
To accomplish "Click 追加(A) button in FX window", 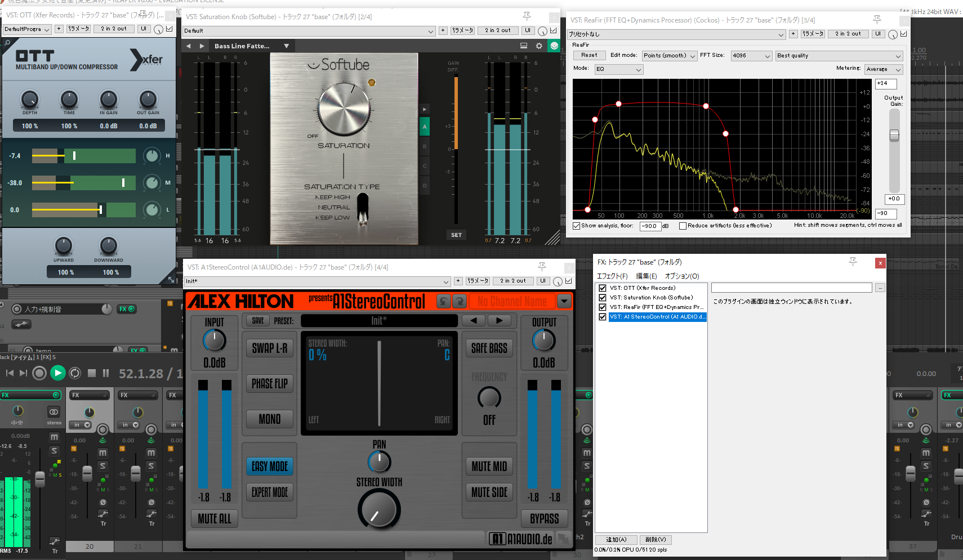I will (x=616, y=540).
